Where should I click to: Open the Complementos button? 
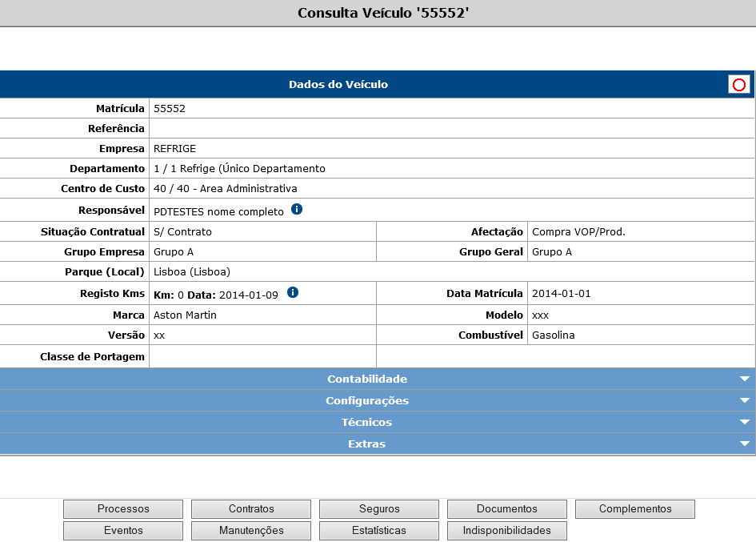pos(635,508)
